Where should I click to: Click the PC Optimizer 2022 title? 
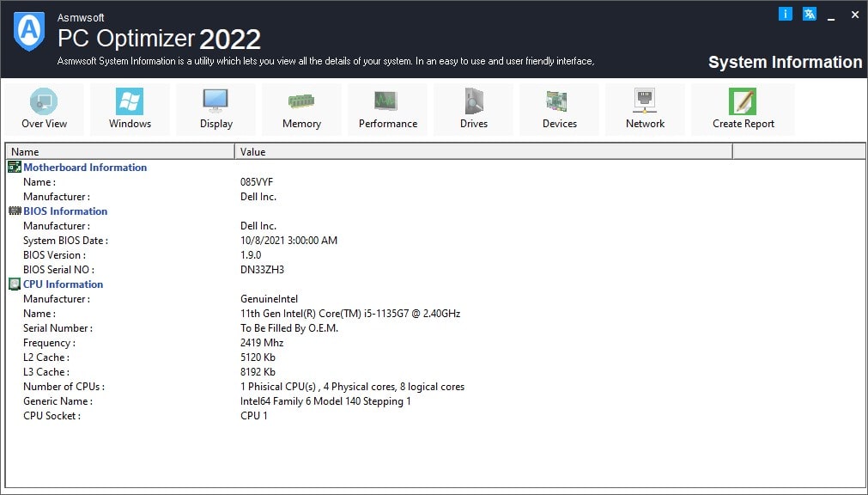159,39
